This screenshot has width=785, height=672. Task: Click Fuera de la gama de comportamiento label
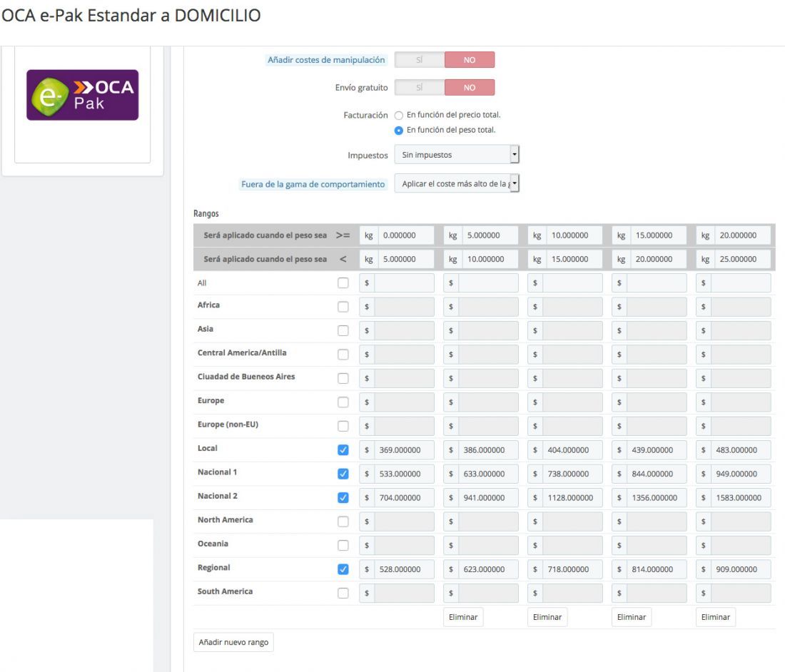[x=313, y=184]
